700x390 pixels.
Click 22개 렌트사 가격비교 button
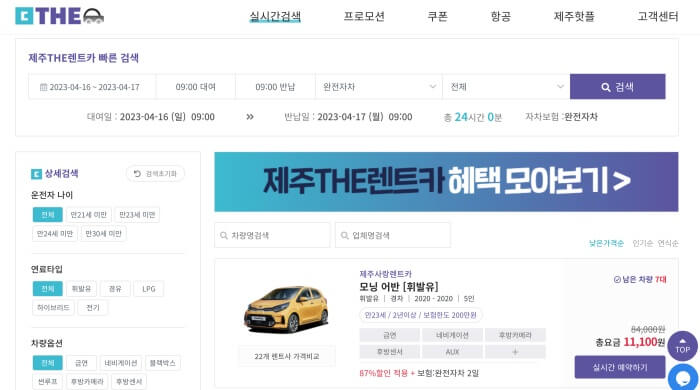287,356
